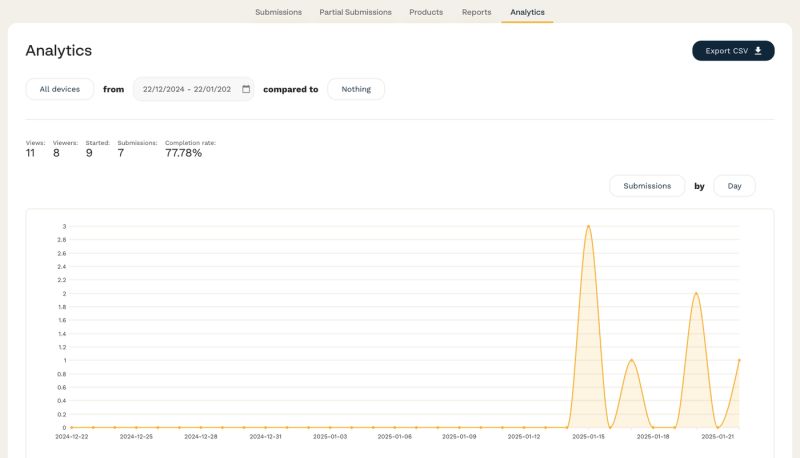Open the compared to Nothing dropdown
This screenshot has width=800, height=458.
(x=356, y=89)
